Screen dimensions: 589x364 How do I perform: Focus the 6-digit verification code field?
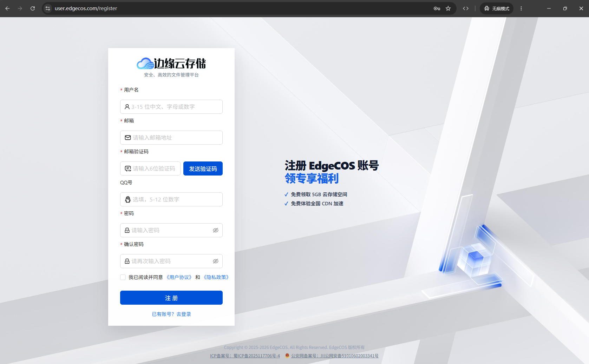pyautogui.click(x=150, y=168)
